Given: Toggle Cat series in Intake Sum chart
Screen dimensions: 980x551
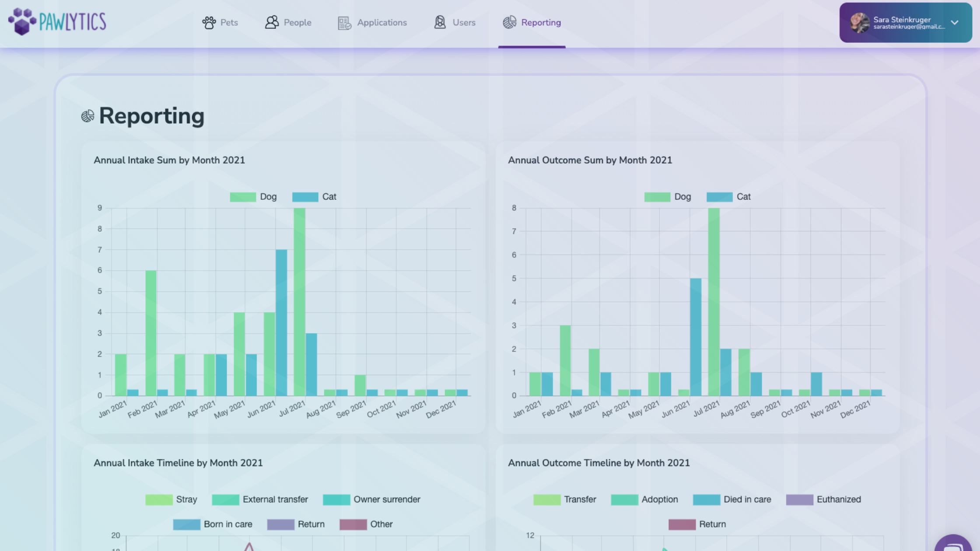Looking at the screenshot, I should coord(314,197).
